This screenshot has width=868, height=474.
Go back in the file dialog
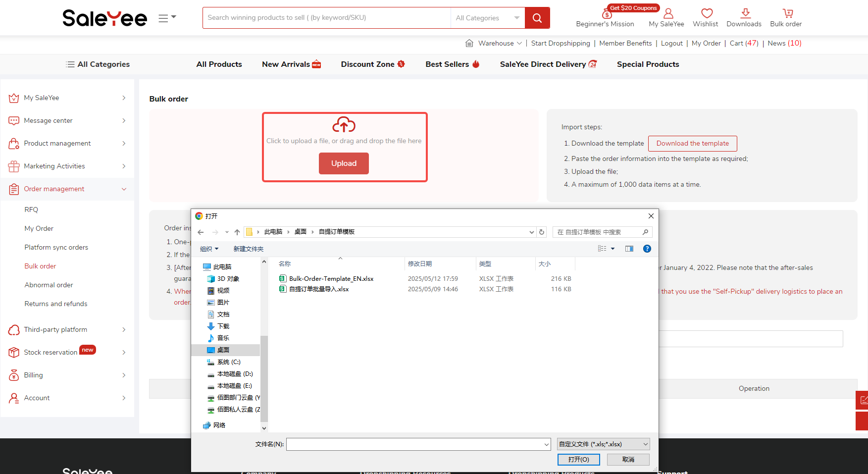click(201, 232)
